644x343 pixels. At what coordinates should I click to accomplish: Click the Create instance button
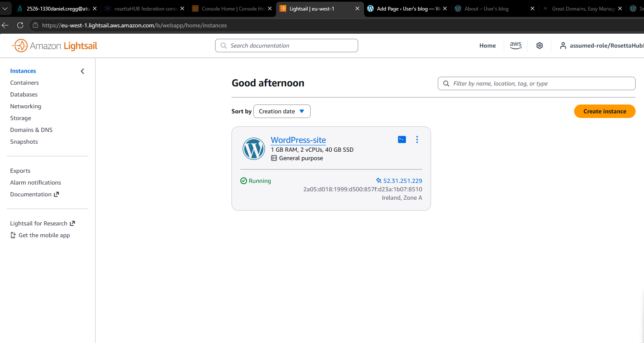(x=604, y=111)
